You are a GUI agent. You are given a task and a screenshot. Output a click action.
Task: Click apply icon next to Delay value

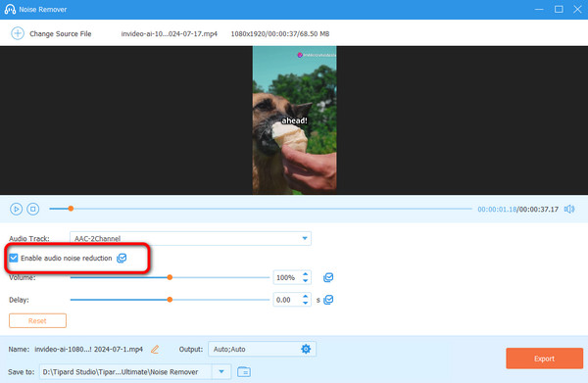[x=328, y=300]
